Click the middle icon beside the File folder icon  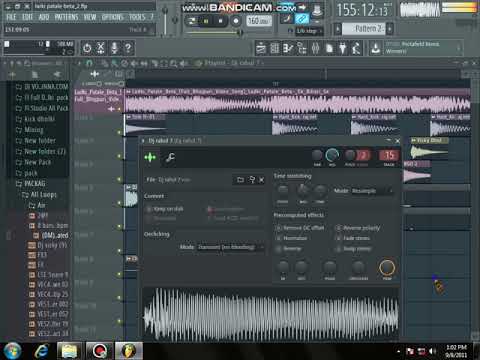252,180
